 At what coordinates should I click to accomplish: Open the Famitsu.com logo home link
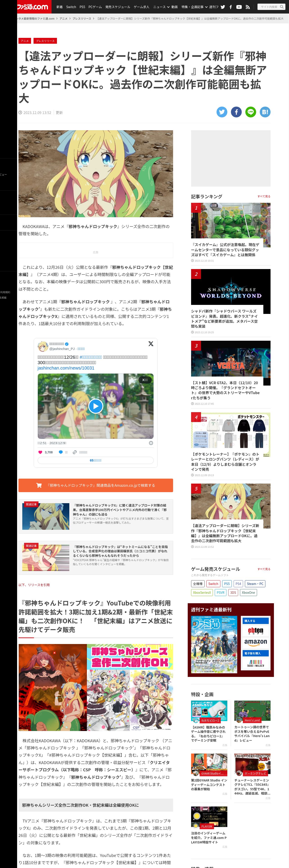(33, 6)
